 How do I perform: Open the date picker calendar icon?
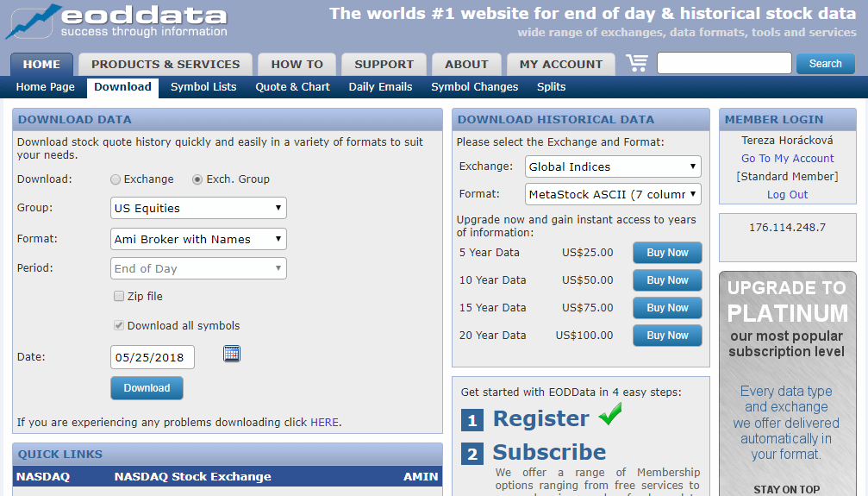[x=231, y=354]
